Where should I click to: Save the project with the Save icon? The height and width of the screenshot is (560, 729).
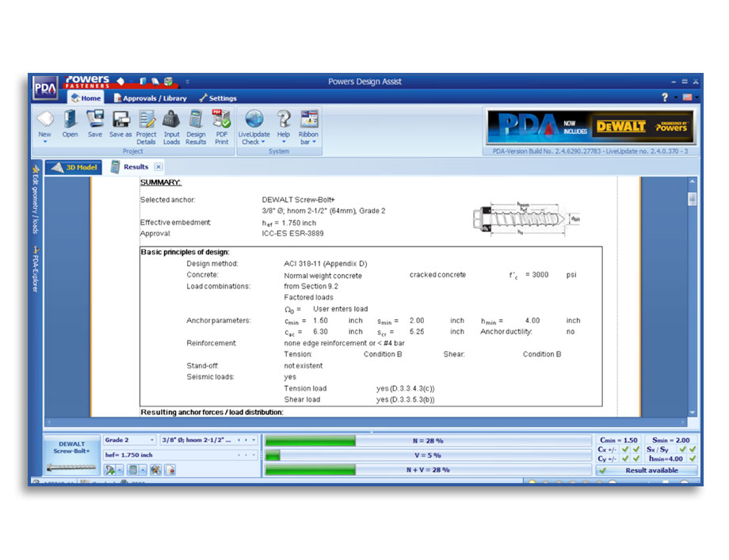point(95,120)
